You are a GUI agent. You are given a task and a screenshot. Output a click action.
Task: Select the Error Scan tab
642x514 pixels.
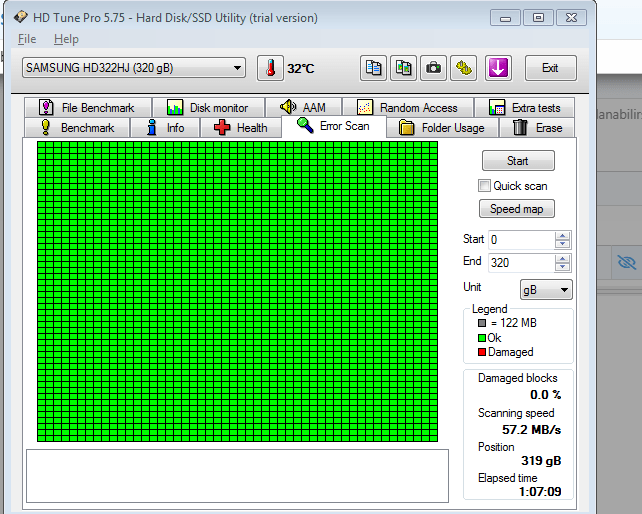point(334,126)
